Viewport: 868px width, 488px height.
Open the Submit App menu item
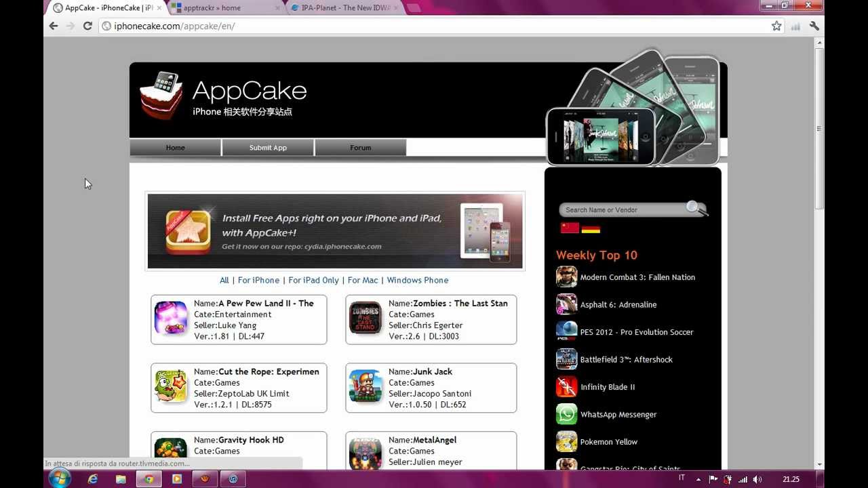[268, 147]
